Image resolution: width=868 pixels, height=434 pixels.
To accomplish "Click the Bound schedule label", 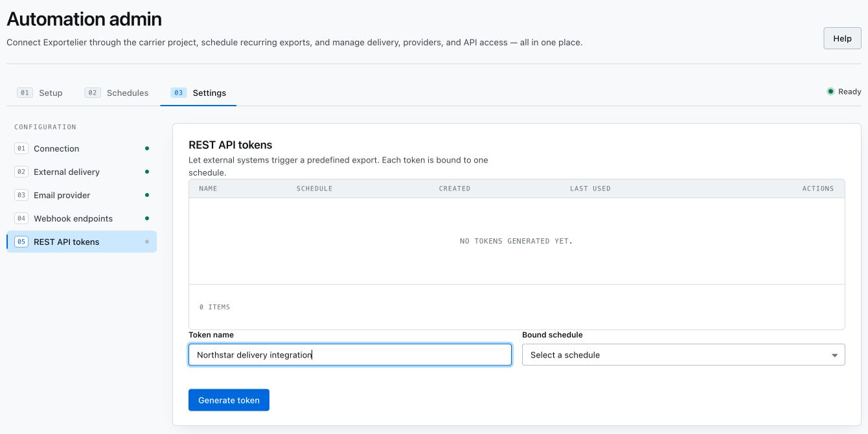I will click(x=553, y=335).
